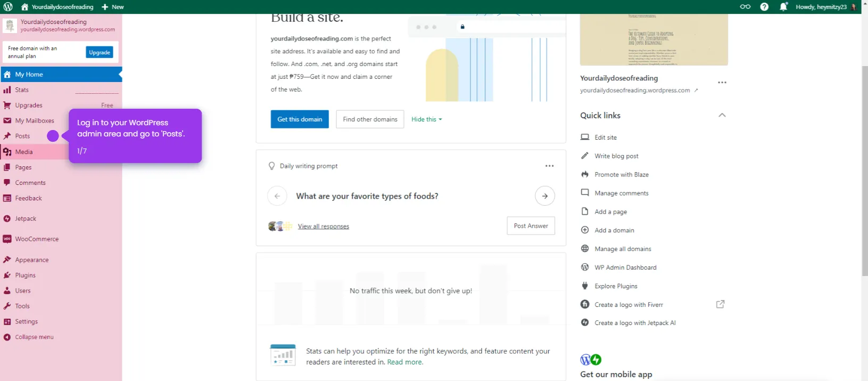868x381 pixels.
Task: Click the Post Answer button
Action: (x=531, y=226)
